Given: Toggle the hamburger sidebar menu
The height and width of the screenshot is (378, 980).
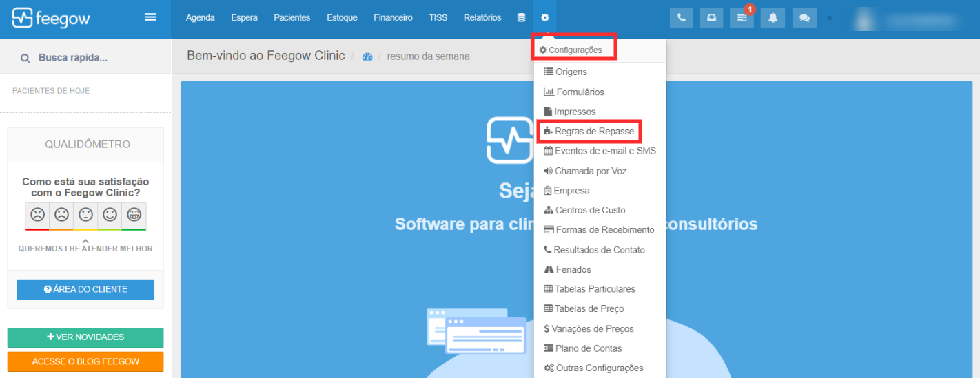Looking at the screenshot, I should 150,17.
